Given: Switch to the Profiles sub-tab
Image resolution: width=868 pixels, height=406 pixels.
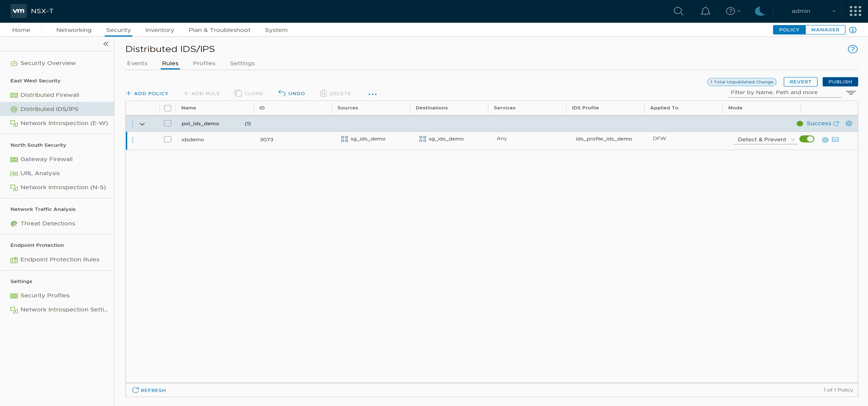Looking at the screenshot, I should coord(204,63).
